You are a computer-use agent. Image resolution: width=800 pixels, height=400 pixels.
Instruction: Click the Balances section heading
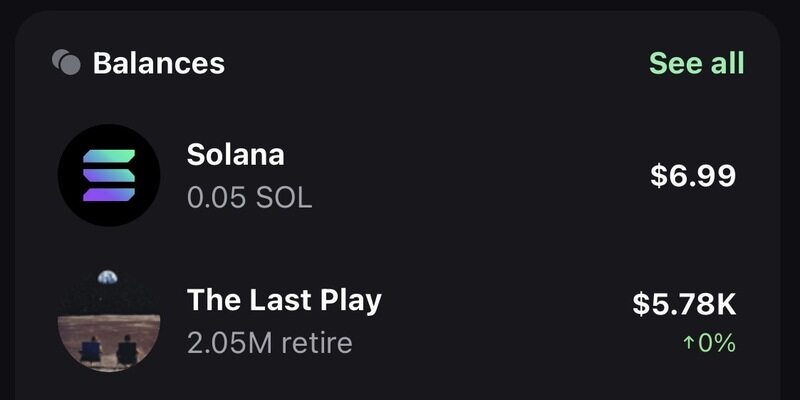point(158,63)
